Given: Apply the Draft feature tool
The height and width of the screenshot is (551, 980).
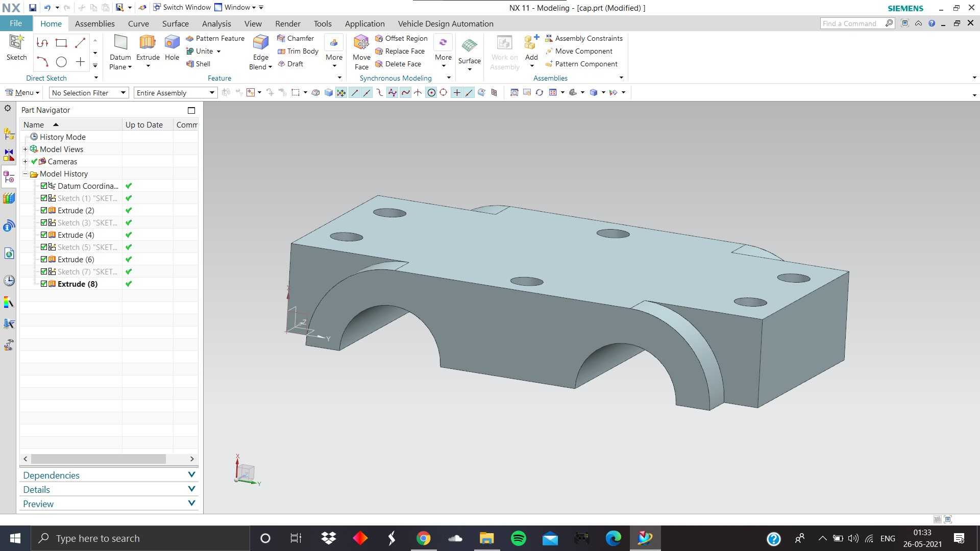Looking at the screenshot, I should point(290,64).
